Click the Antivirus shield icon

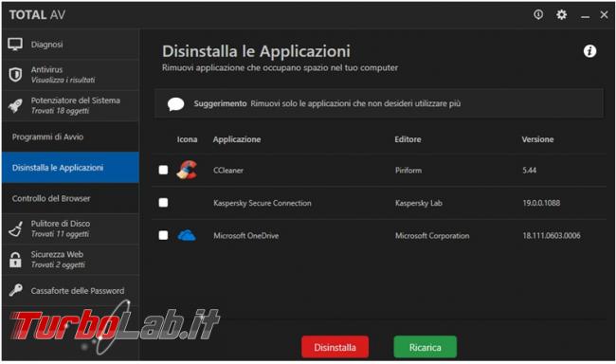[x=15, y=75]
